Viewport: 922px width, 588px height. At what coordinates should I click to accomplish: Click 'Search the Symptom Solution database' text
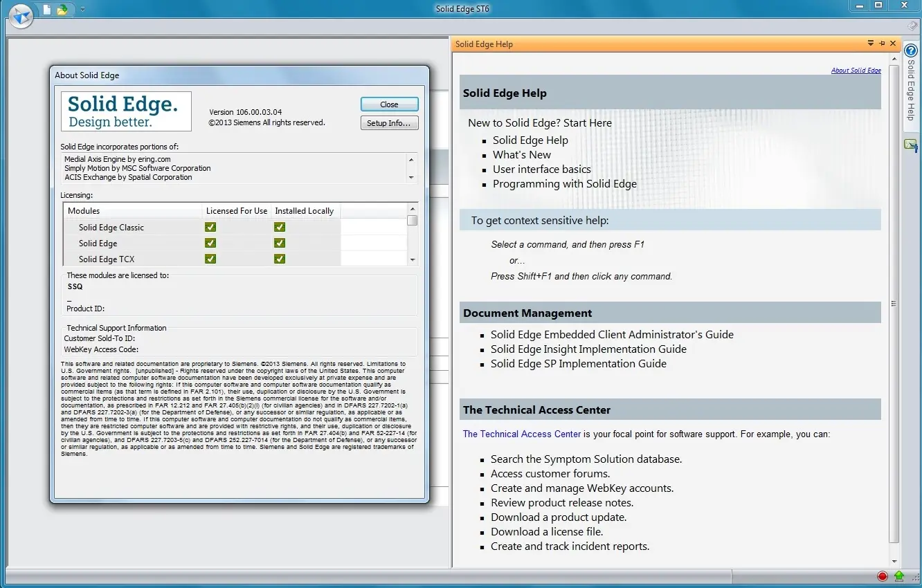586,459
